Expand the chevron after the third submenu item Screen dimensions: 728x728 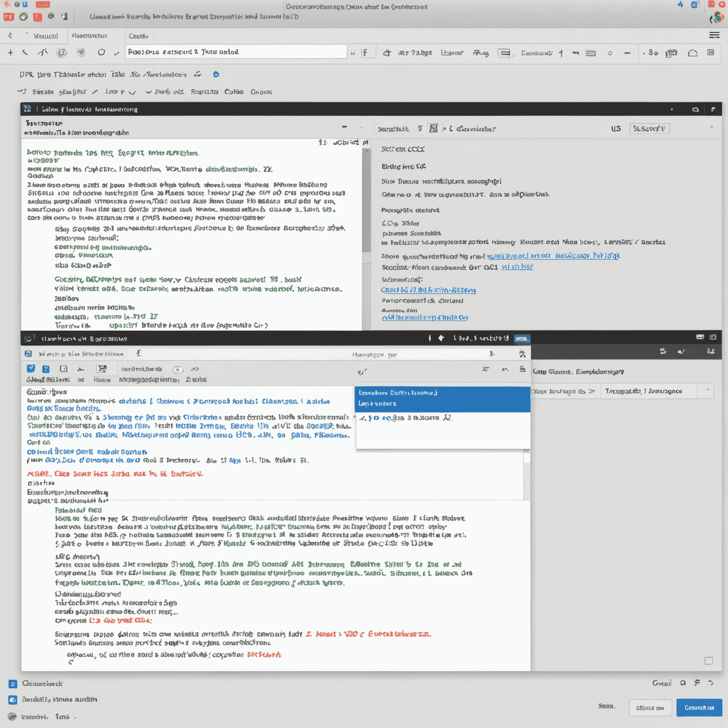132,92
